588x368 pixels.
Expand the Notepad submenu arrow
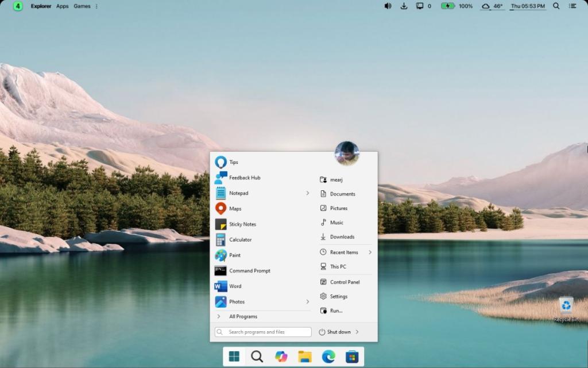click(308, 193)
